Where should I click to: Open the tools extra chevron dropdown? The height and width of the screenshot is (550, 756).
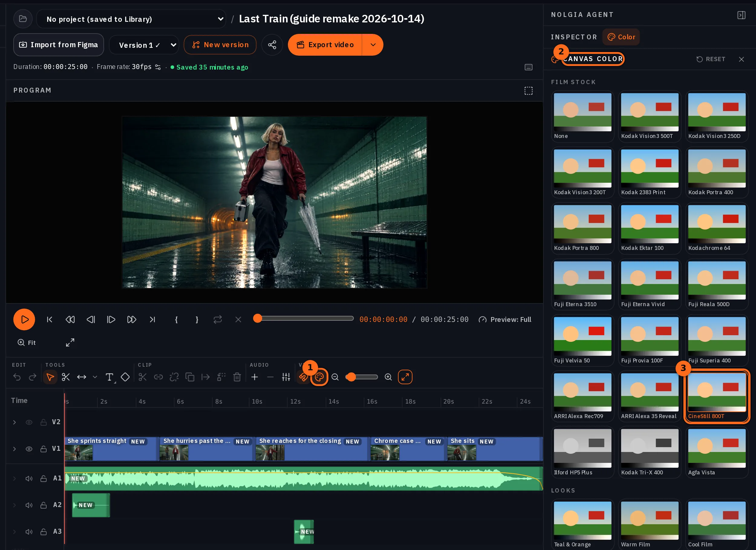pos(95,377)
